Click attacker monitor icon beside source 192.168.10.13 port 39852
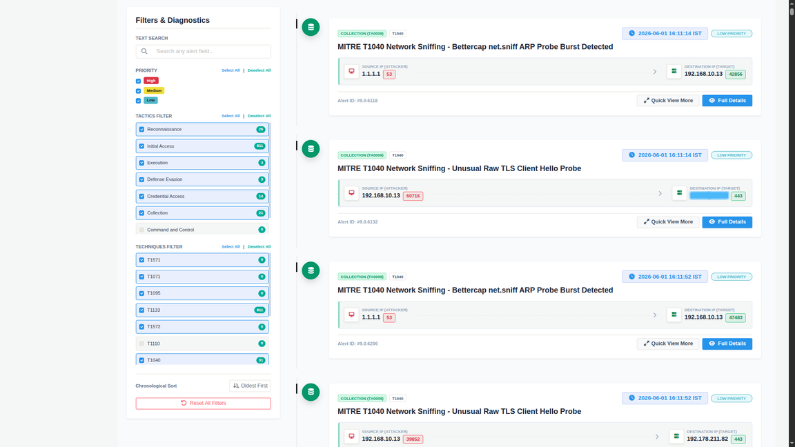 pyautogui.click(x=351, y=436)
